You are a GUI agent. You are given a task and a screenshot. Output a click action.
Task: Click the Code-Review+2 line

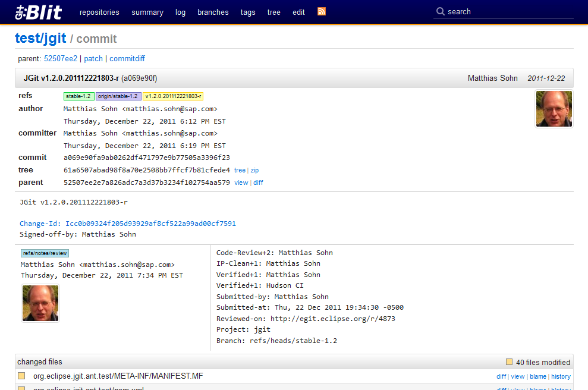275,253
